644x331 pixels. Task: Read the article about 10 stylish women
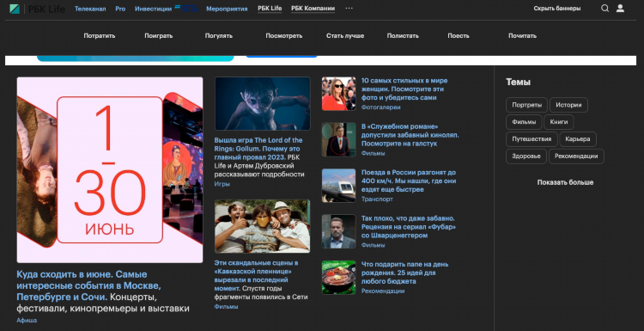click(x=404, y=89)
